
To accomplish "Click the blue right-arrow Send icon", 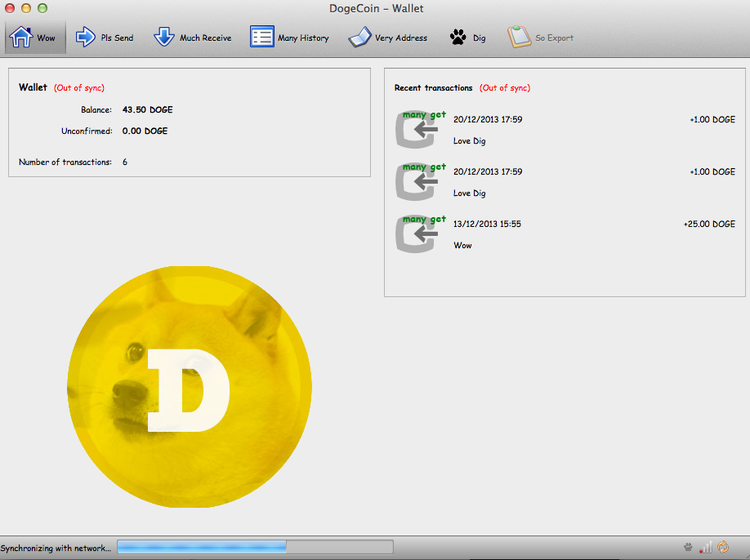I will click(x=86, y=37).
